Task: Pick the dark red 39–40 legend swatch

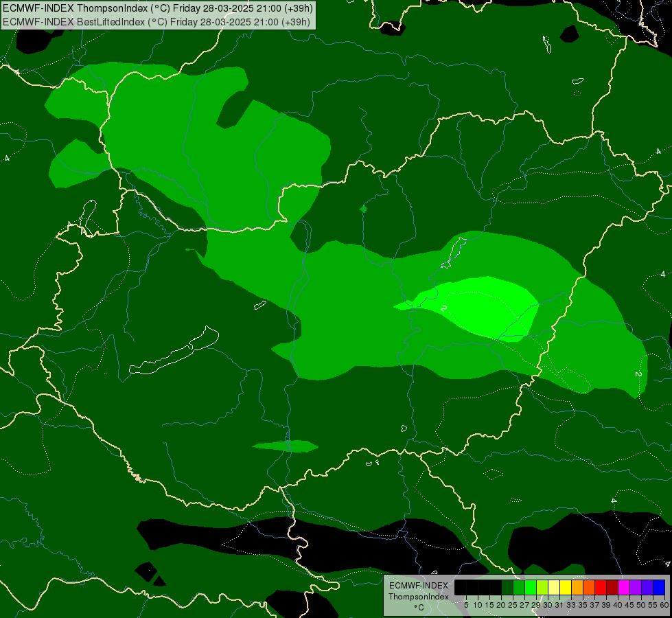Action: [x=612, y=587]
